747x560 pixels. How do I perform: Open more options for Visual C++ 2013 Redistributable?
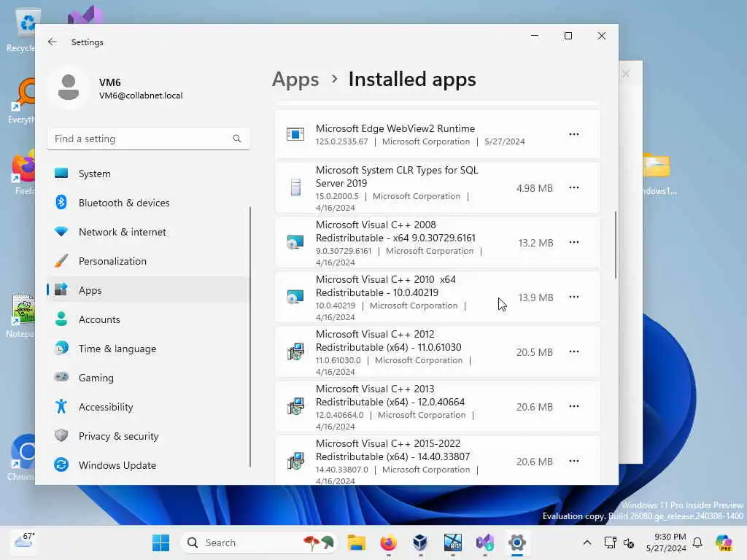click(x=574, y=406)
